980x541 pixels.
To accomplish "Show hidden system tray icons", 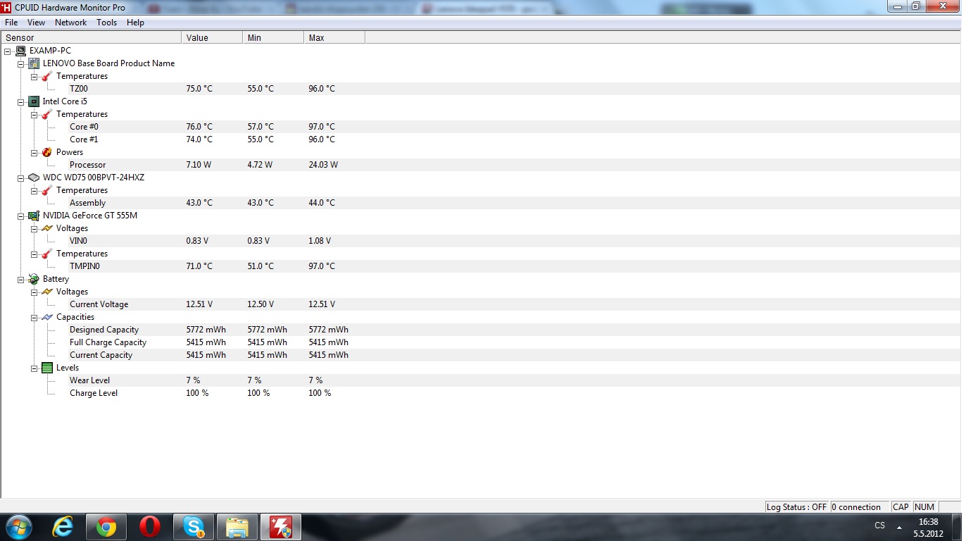I will tap(899, 526).
